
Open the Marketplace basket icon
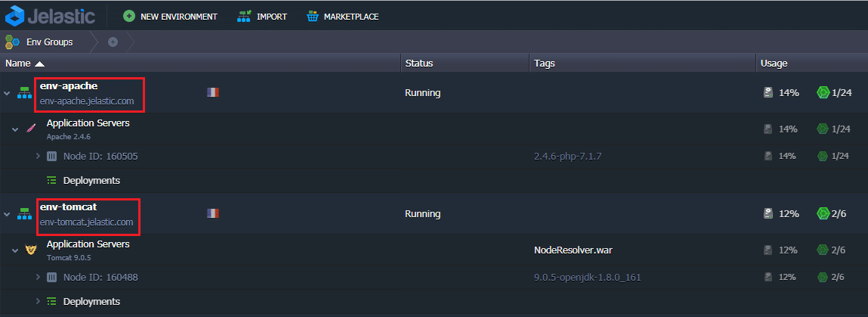(313, 17)
